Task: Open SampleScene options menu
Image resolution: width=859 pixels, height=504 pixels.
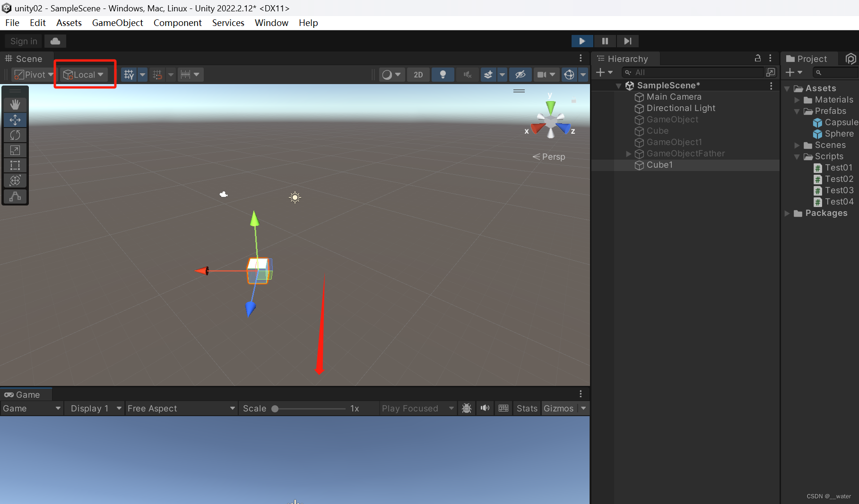Action: pyautogui.click(x=771, y=85)
